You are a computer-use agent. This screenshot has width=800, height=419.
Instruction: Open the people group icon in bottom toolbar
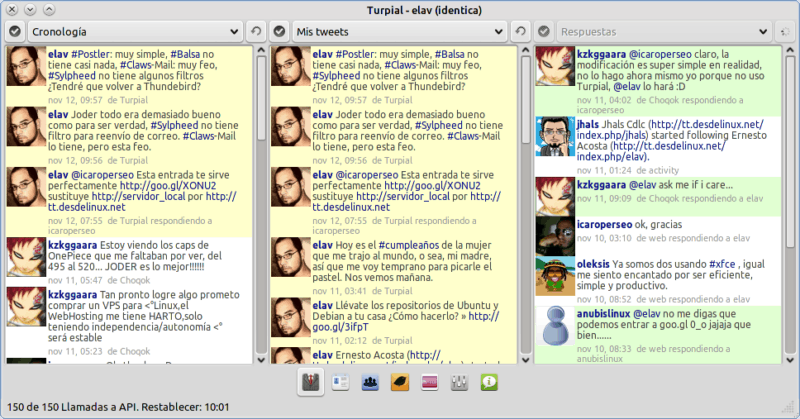point(371,382)
